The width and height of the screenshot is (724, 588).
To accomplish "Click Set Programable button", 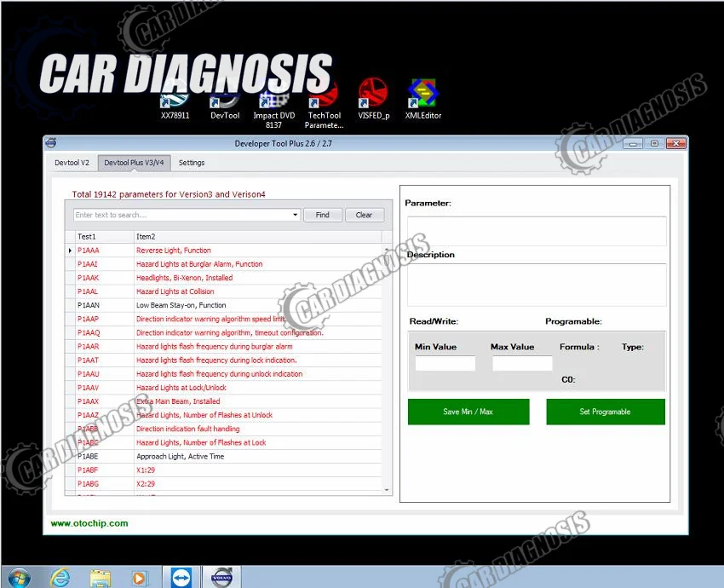I will (606, 412).
